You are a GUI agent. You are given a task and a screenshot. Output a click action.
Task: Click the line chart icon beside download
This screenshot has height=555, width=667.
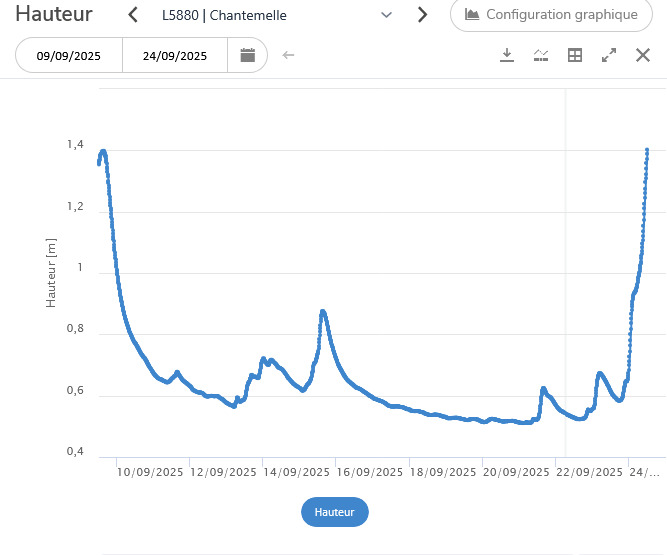pos(541,55)
